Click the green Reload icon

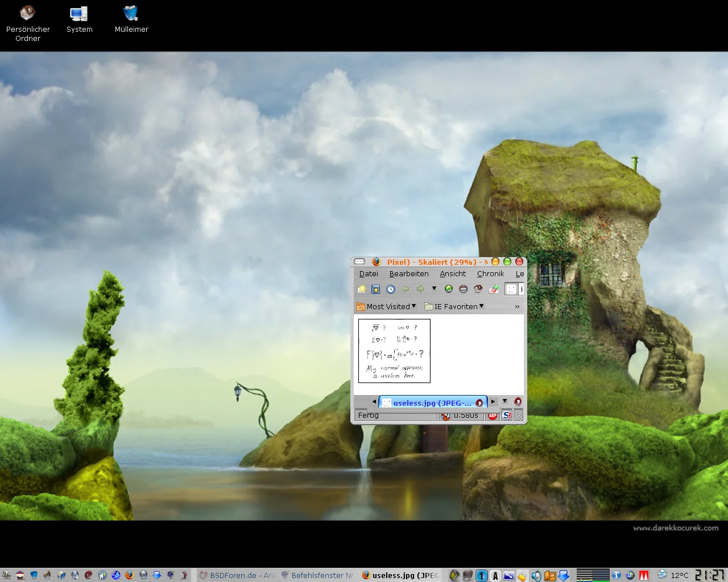[x=449, y=289]
